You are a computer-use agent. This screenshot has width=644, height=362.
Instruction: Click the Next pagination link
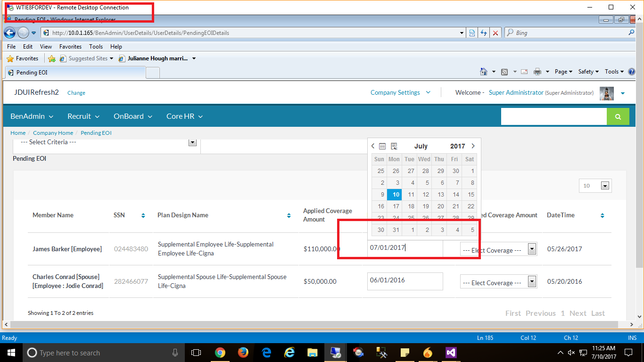pos(578,313)
